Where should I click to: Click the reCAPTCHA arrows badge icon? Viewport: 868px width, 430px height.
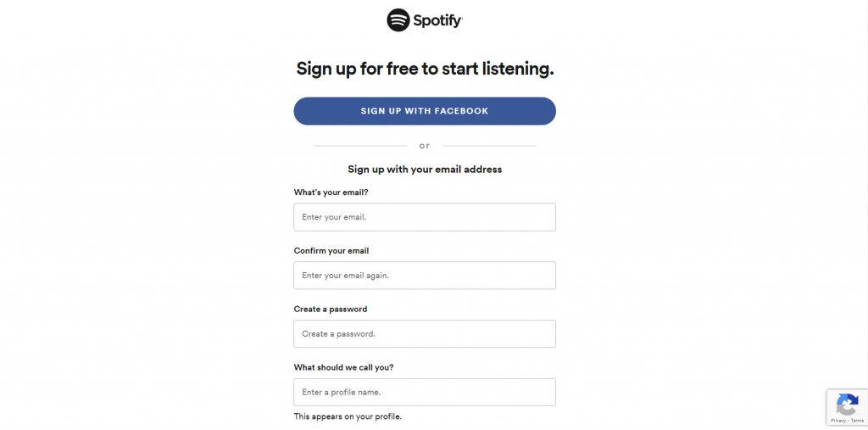pyautogui.click(x=848, y=405)
